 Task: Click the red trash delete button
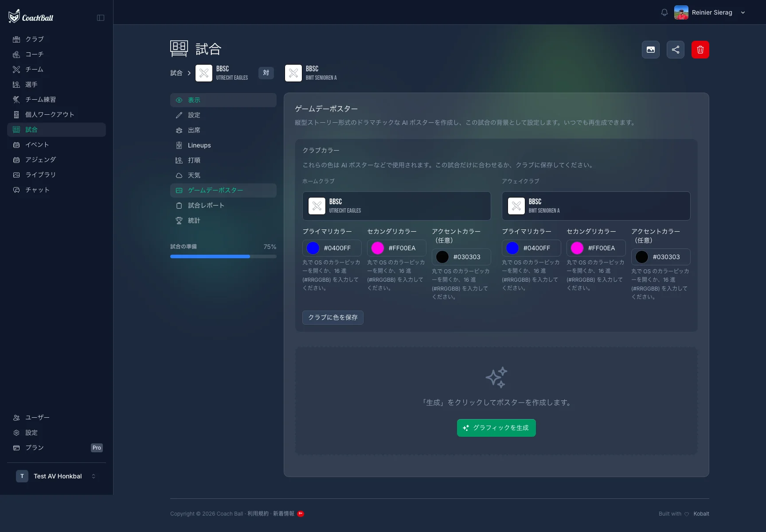click(x=700, y=50)
